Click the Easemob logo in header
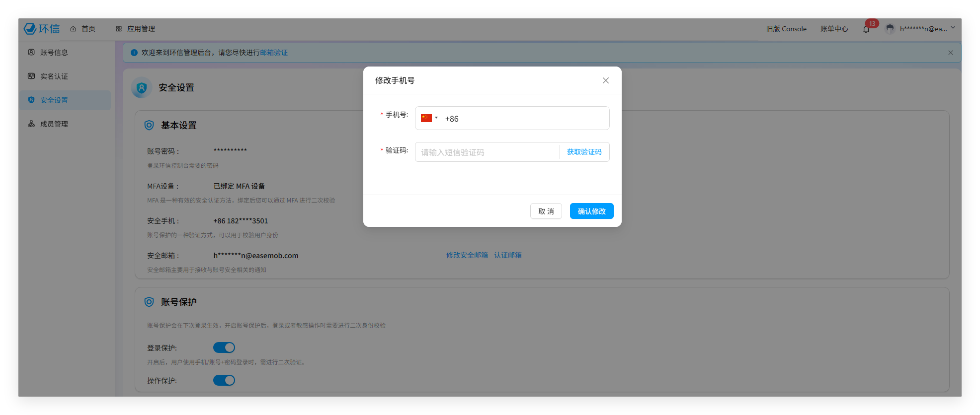This screenshot has height=415, width=980. click(x=42, y=29)
